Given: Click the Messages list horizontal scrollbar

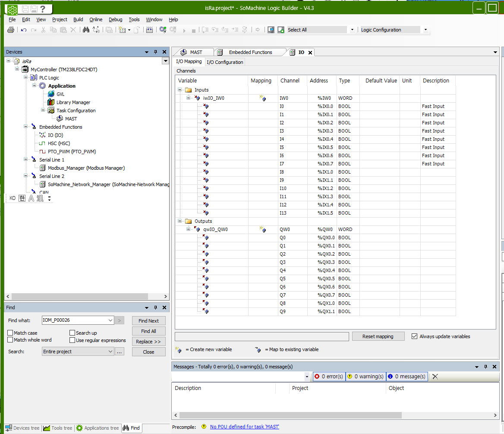Looking at the screenshot, I should tap(291, 415).
